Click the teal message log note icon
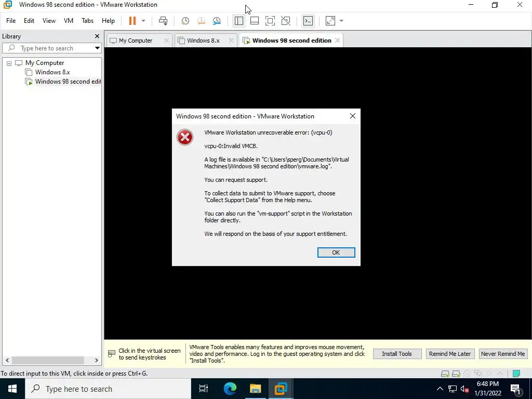The width and height of the screenshot is (532, 399). click(x=516, y=374)
